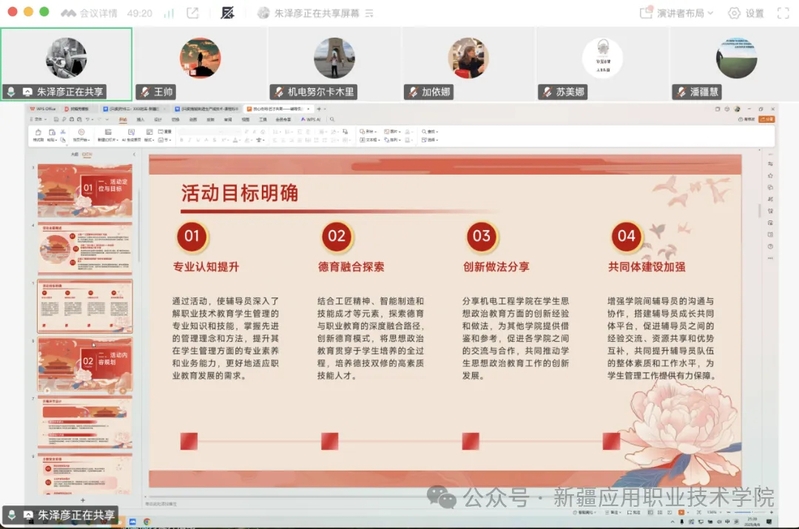Toggle the 潘疆慧 participant microphone indicator

pyautogui.click(x=680, y=91)
